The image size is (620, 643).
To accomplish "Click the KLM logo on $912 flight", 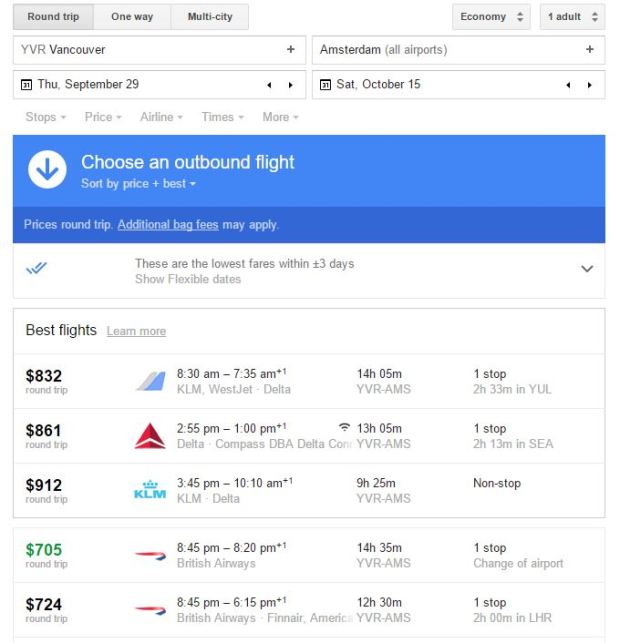I will (150, 490).
